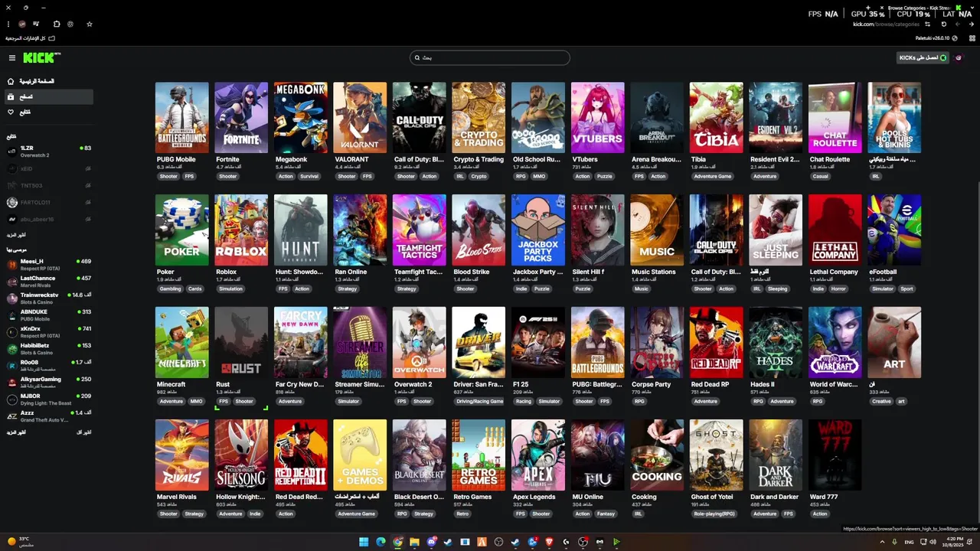980x551 pixels.
Task: Open the Fortnite category thumbnail
Action: 241,118
